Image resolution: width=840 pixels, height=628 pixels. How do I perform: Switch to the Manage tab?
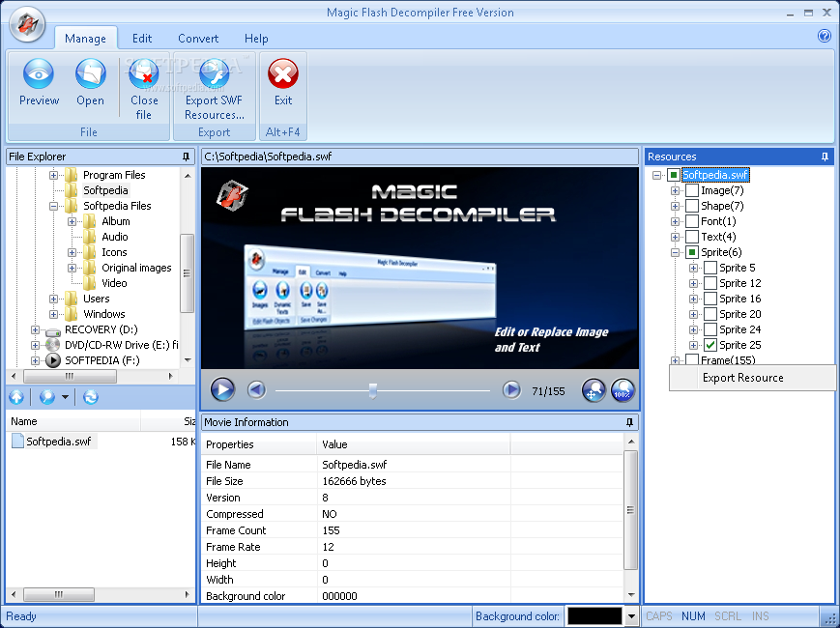(x=85, y=39)
